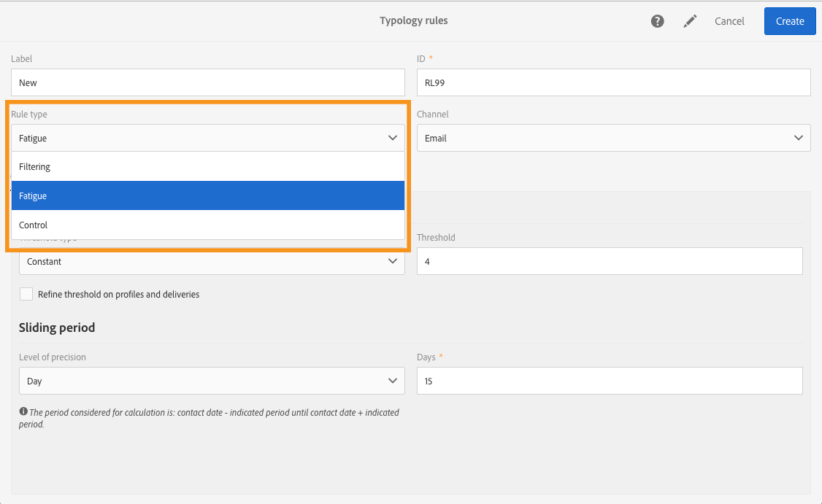Click the info icon beside period note

click(23, 412)
